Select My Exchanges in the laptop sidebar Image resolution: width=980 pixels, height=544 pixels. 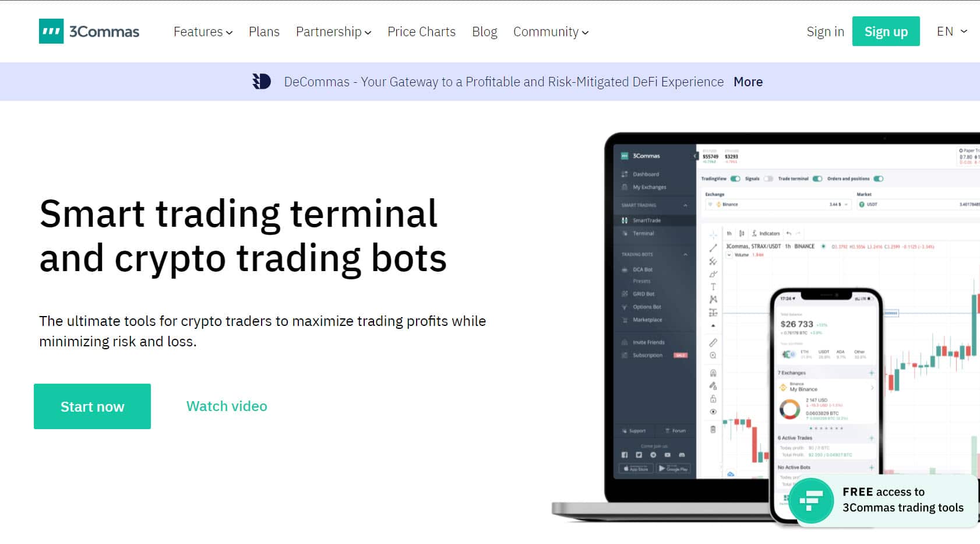pos(649,187)
